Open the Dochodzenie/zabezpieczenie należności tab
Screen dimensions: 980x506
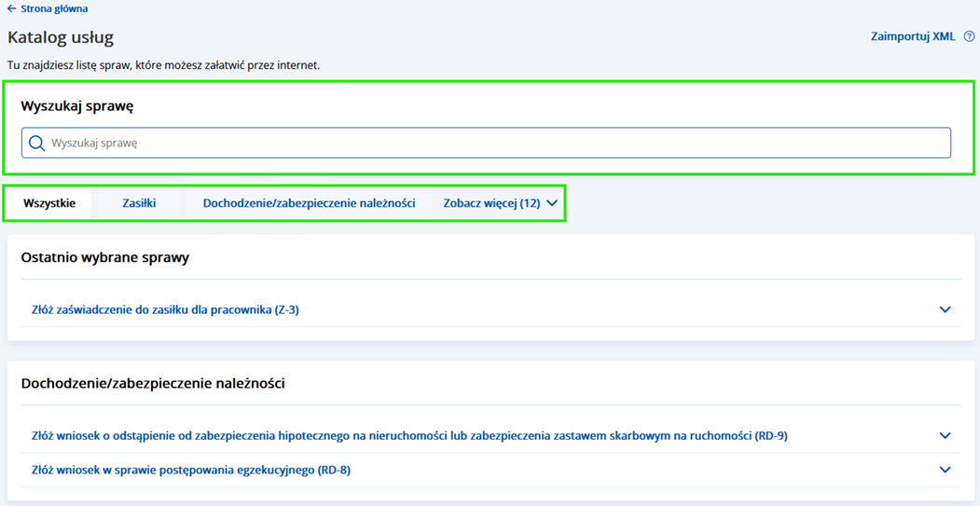[309, 203]
